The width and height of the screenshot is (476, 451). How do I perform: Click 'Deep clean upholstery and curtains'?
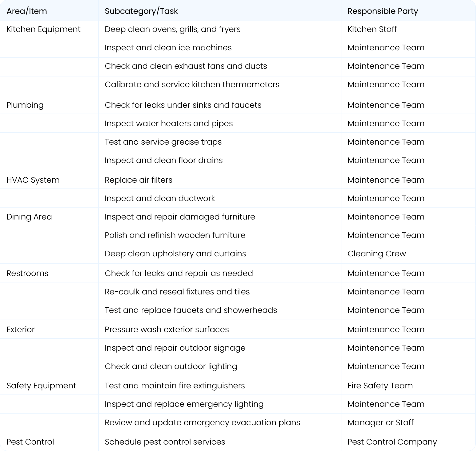175,254
